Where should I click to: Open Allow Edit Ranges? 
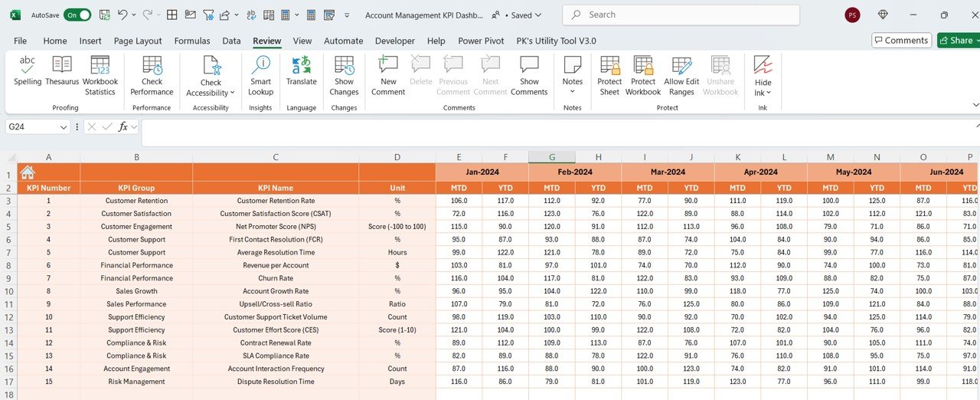pos(681,75)
